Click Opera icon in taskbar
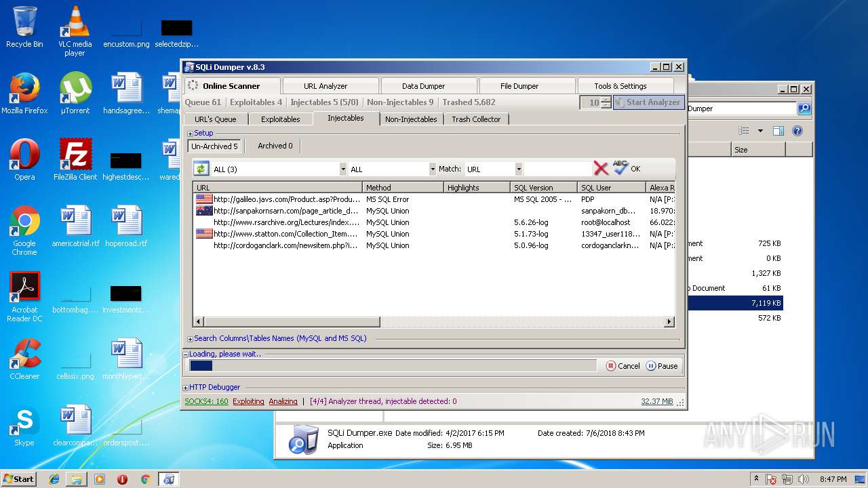The image size is (868, 488). tap(123, 479)
